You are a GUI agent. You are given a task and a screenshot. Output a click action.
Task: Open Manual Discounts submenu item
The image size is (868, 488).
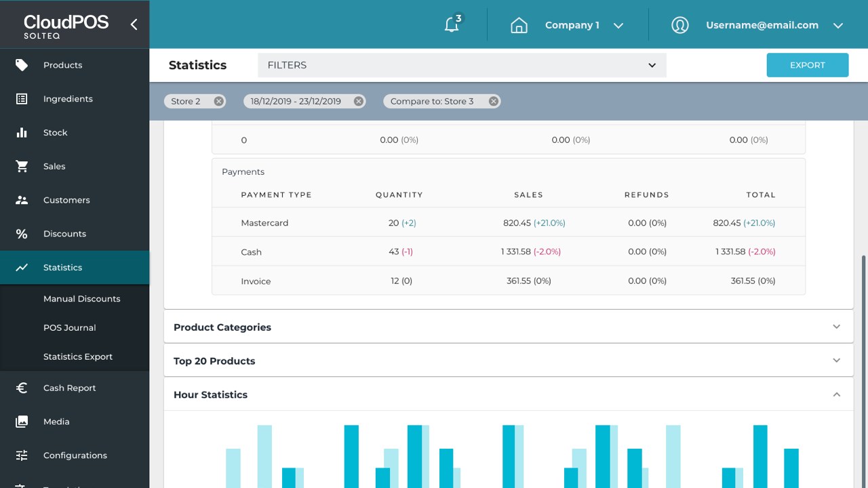[x=81, y=299]
